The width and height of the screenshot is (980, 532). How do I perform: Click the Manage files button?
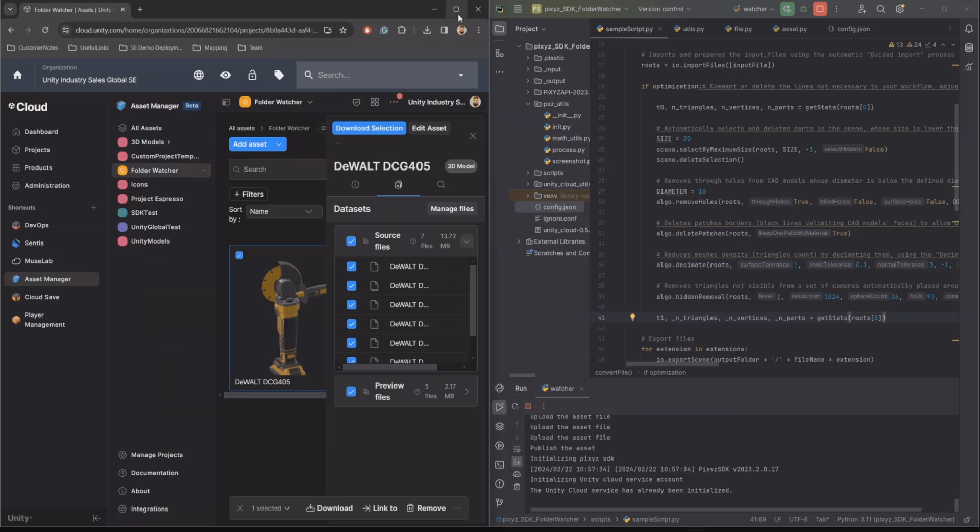click(452, 209)
